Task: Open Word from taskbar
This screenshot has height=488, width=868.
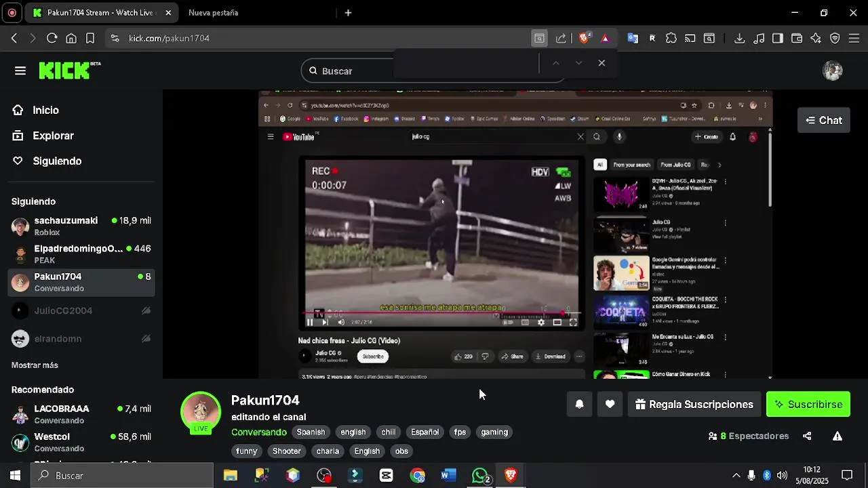Action: pyautogui.click(x=448, y=476)
